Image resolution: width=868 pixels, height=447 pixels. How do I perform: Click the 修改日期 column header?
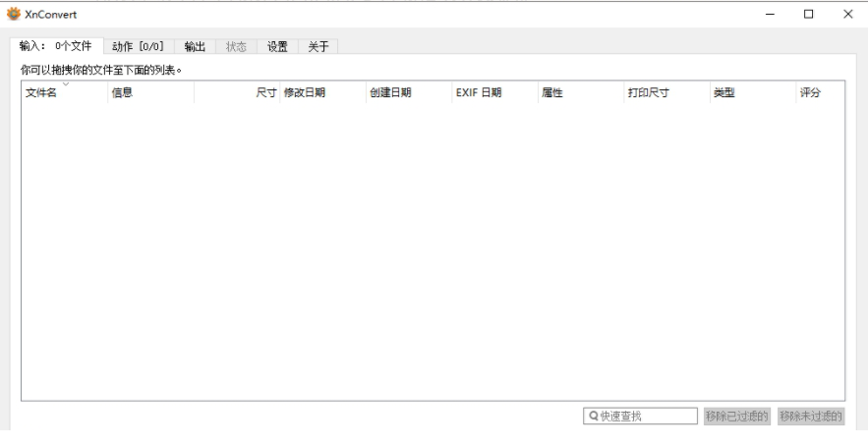point(322,92)
